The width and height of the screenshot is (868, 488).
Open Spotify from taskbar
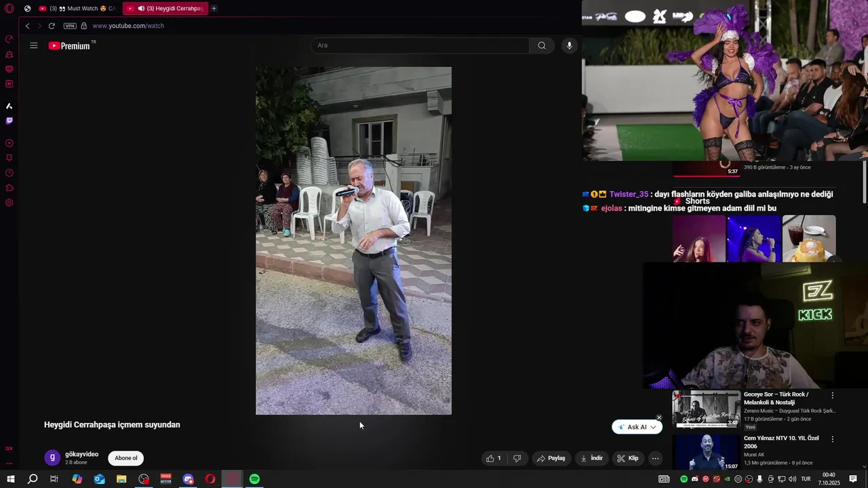(x=254, y=479)
